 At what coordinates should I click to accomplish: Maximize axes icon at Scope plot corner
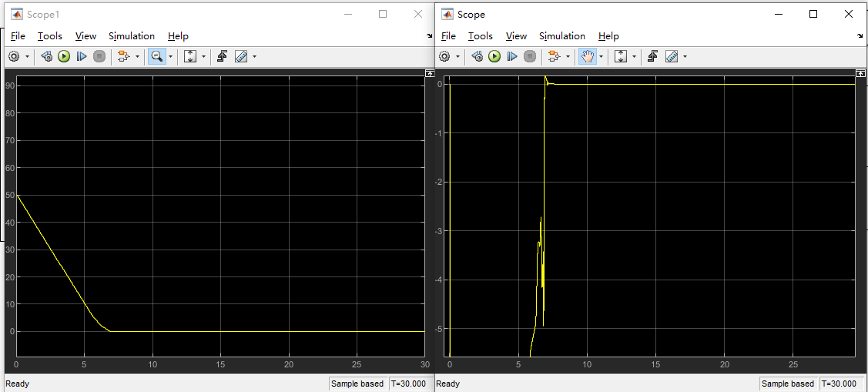[x=860, y=73]
